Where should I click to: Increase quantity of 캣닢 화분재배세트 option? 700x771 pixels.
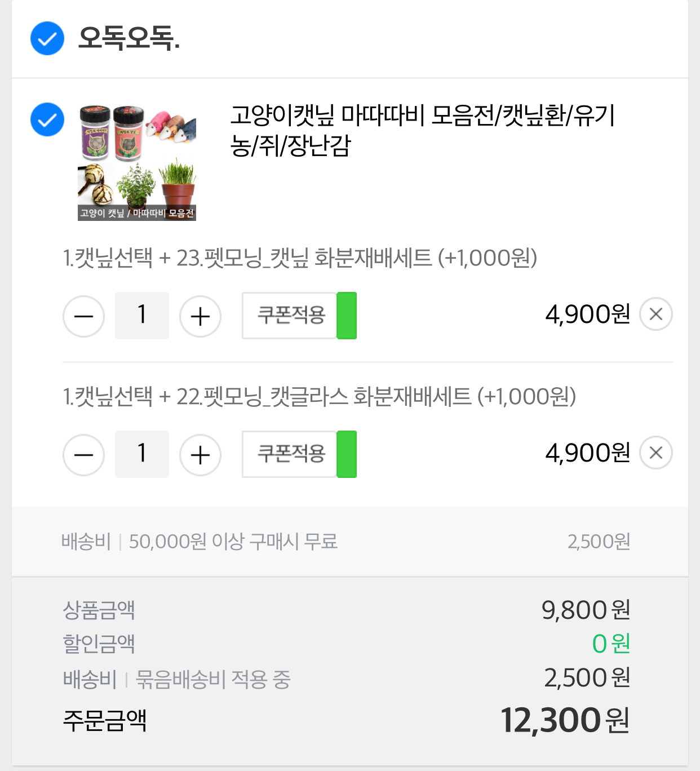coord(200,316)
